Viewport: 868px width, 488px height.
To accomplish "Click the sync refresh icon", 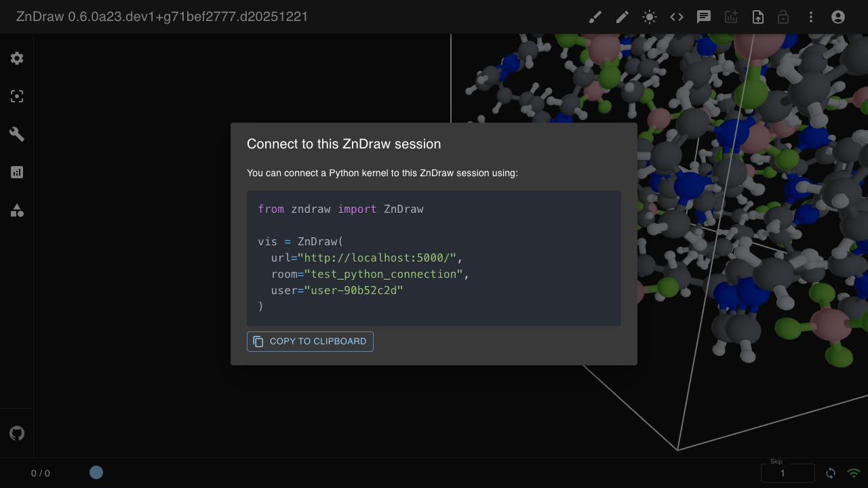I will tap(831, 473).
